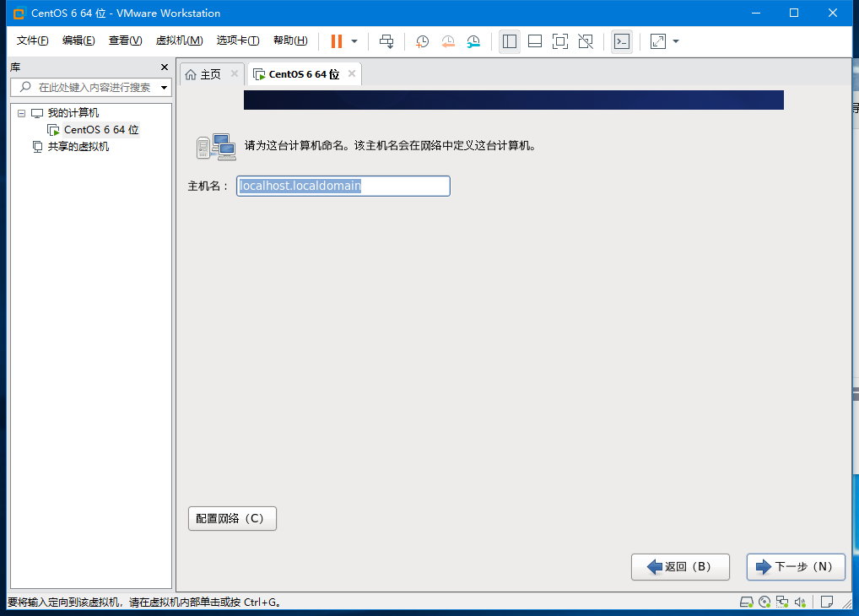
Task: Take a snapshot of the virtual machine
Action: point(422,41)
